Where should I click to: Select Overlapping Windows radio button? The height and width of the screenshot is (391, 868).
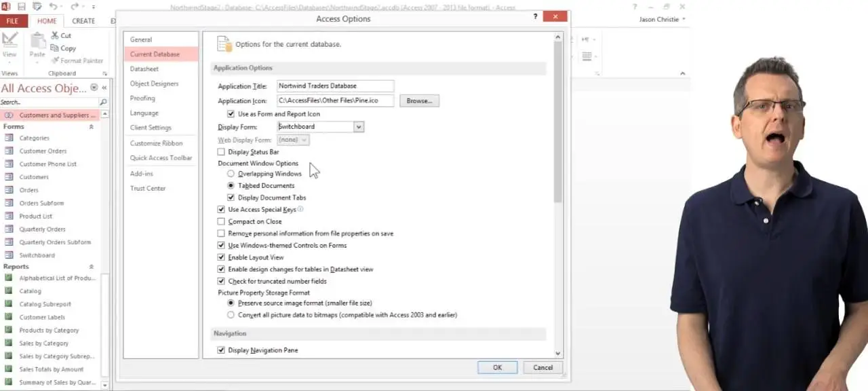click(231, 174)
